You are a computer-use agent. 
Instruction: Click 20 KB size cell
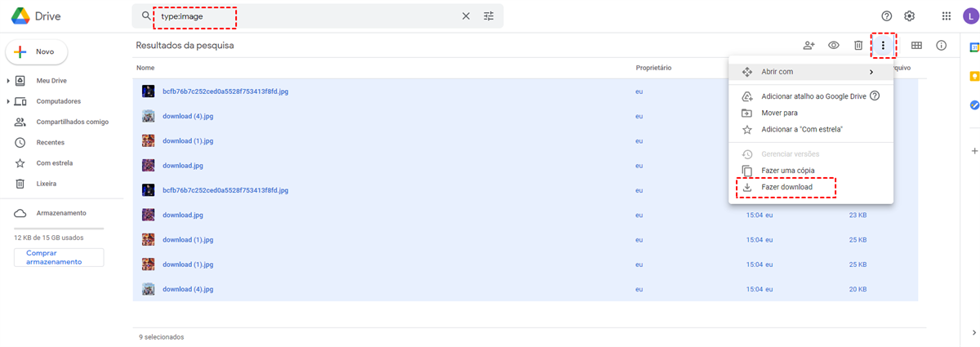[857, 289]
